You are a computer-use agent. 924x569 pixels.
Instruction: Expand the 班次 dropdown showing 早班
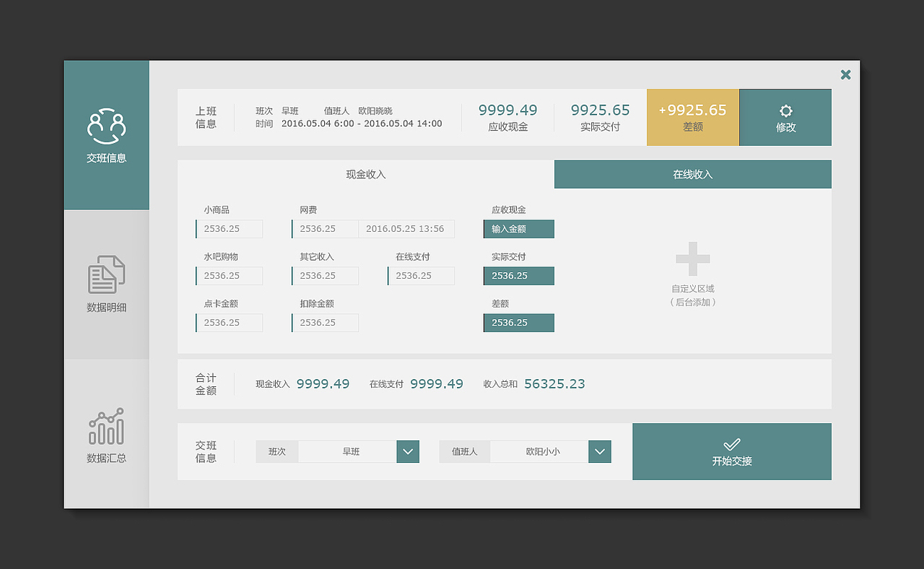tap(407, 451)
